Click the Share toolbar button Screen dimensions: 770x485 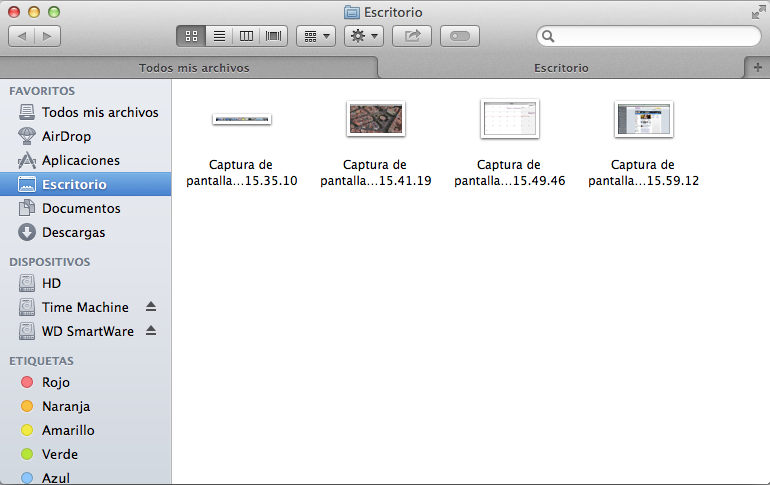click(x=412, y=36)
